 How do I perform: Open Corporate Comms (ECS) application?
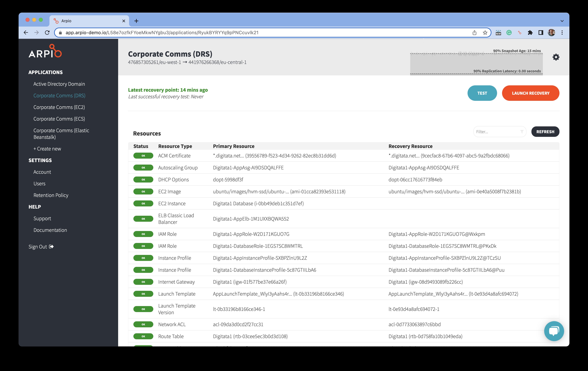[x=59, y=119]
